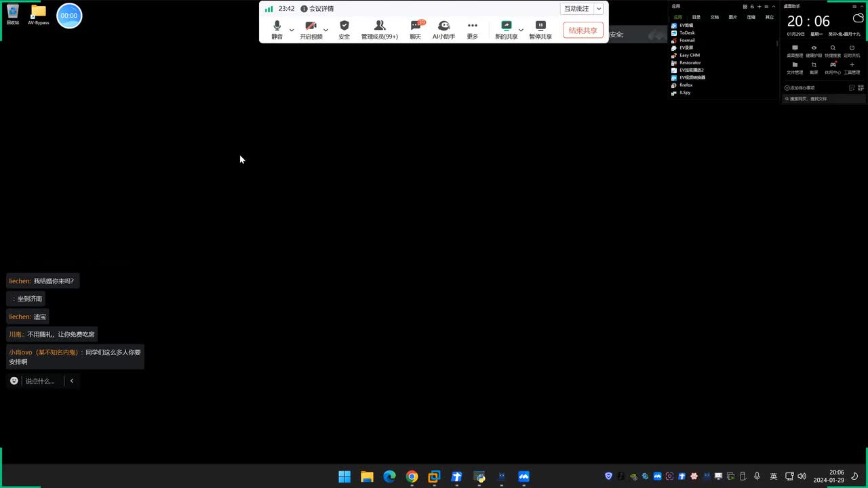Toggle grid view in 应用 panel header

[745, 6]
